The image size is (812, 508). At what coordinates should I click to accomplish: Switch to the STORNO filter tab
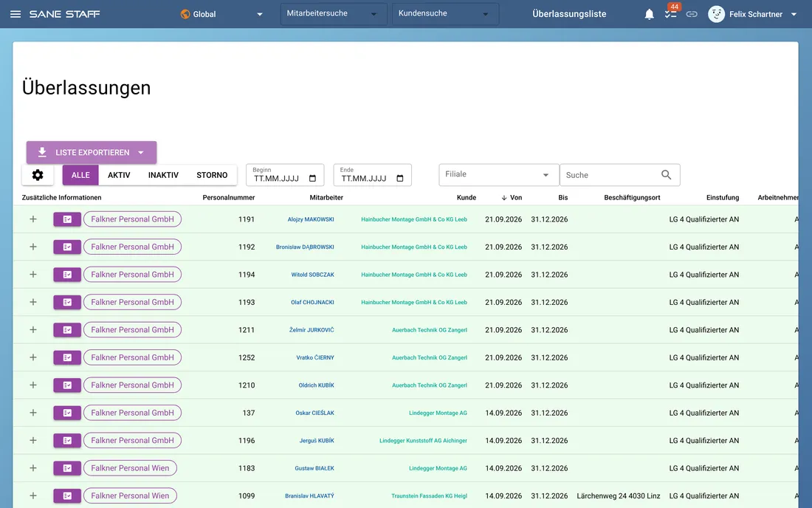tap(212, 175)
